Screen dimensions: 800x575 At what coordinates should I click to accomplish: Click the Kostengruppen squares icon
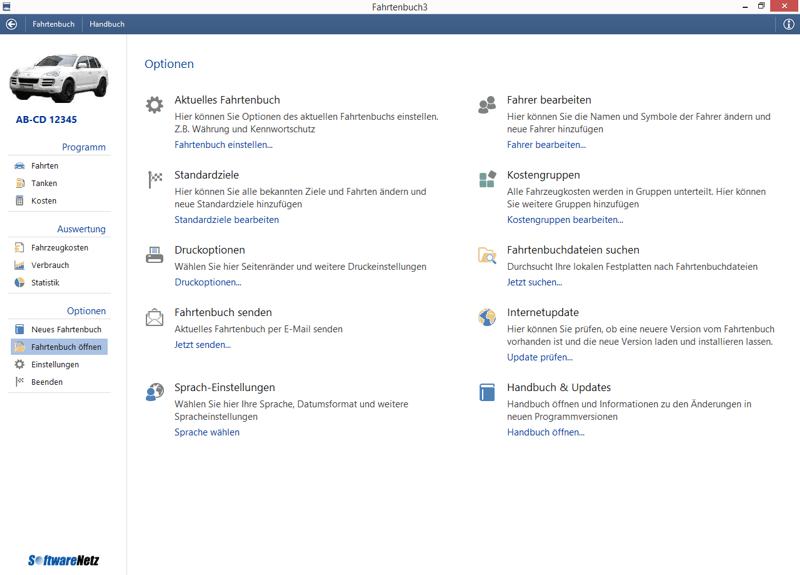click(487, 180)
